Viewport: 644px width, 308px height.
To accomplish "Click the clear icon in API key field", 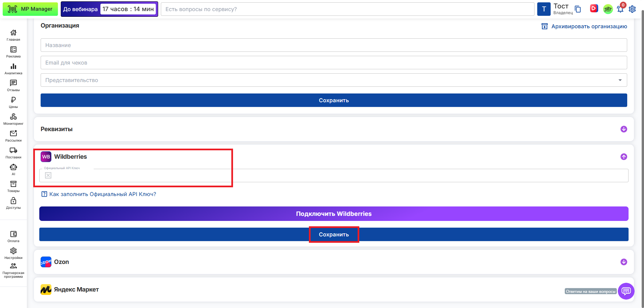I will coord(48,176).
